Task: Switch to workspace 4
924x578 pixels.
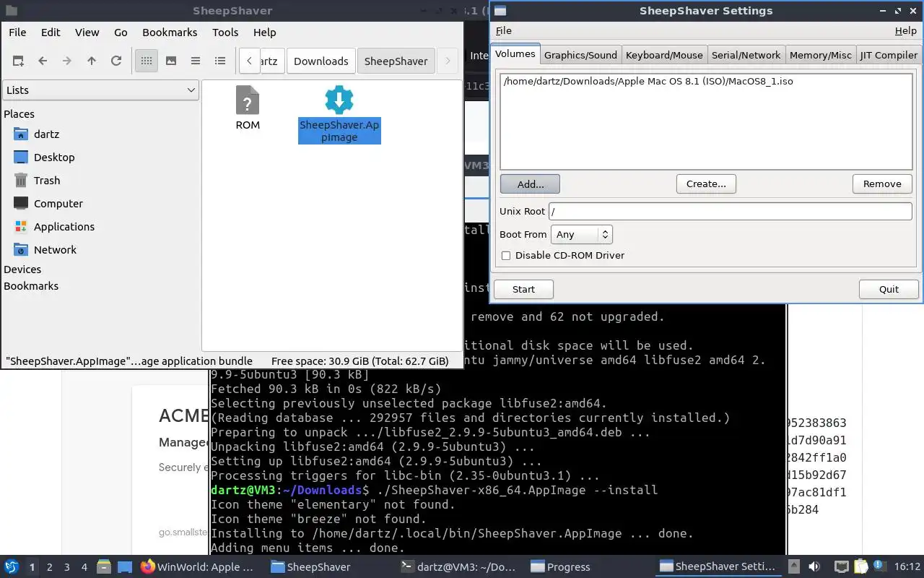Action: [x=84, y=567]
